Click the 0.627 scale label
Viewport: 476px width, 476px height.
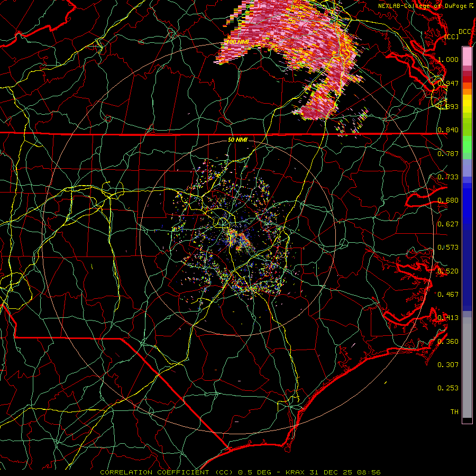(x=448, y=224)
